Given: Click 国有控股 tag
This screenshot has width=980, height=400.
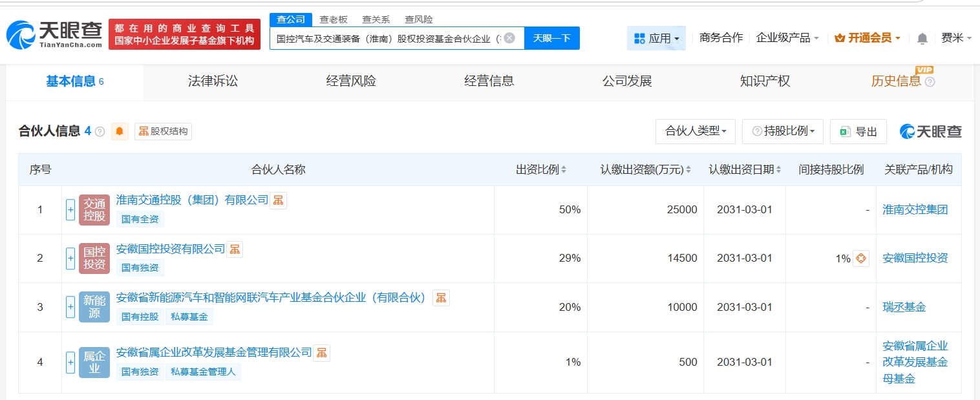Looking at the screenshot, I should [140, 317].
